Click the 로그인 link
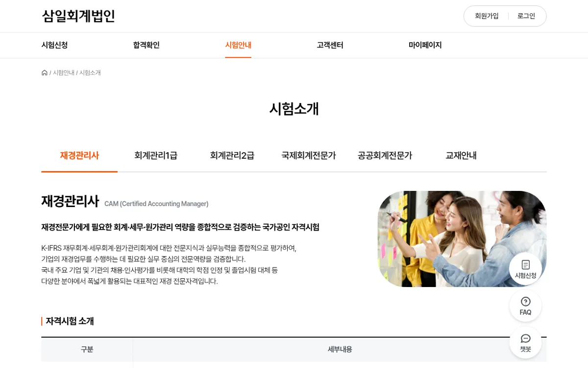The image size is (588, 368). point(526,16)
